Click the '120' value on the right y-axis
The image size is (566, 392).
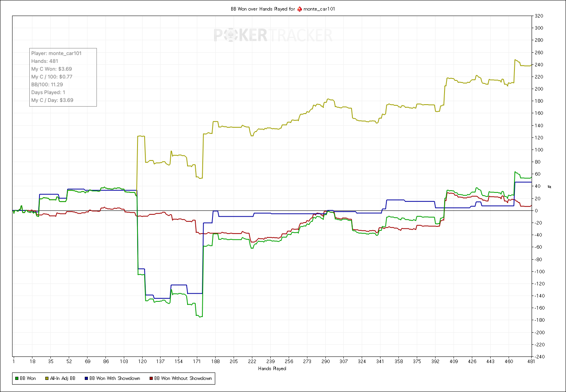tap(539, 138)
